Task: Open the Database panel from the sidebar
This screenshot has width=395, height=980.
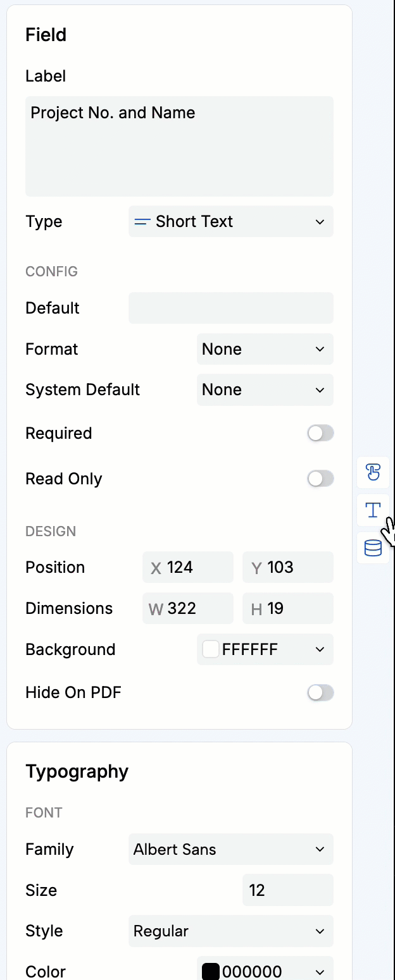Action: click(373, 548)
